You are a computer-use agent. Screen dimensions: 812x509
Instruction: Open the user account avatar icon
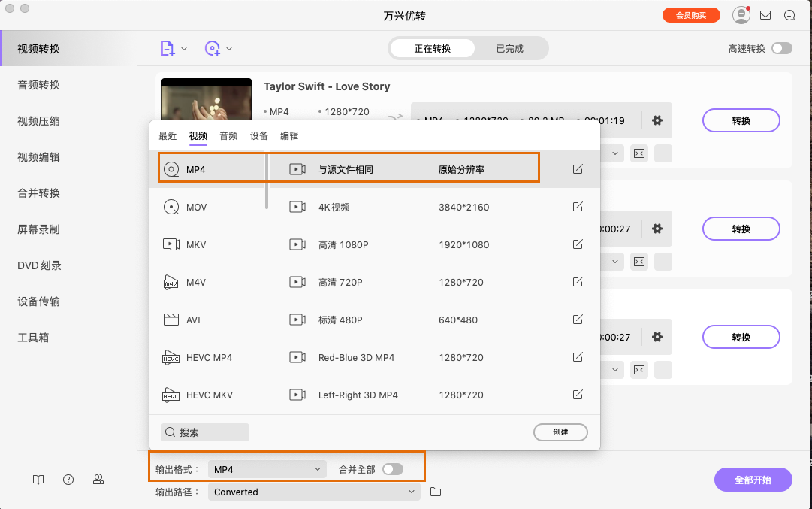point(740,14)
